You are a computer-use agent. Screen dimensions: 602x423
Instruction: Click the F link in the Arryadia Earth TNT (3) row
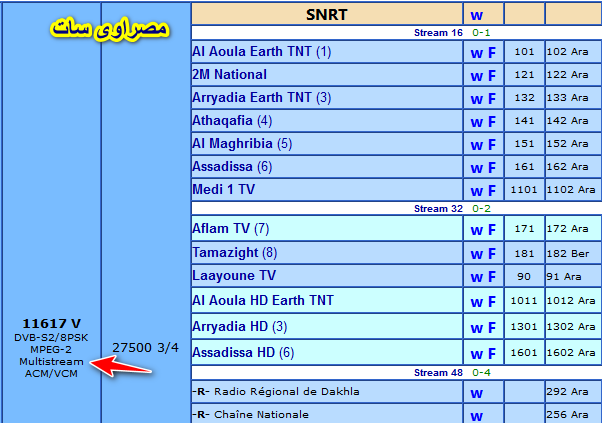(492, 99)
